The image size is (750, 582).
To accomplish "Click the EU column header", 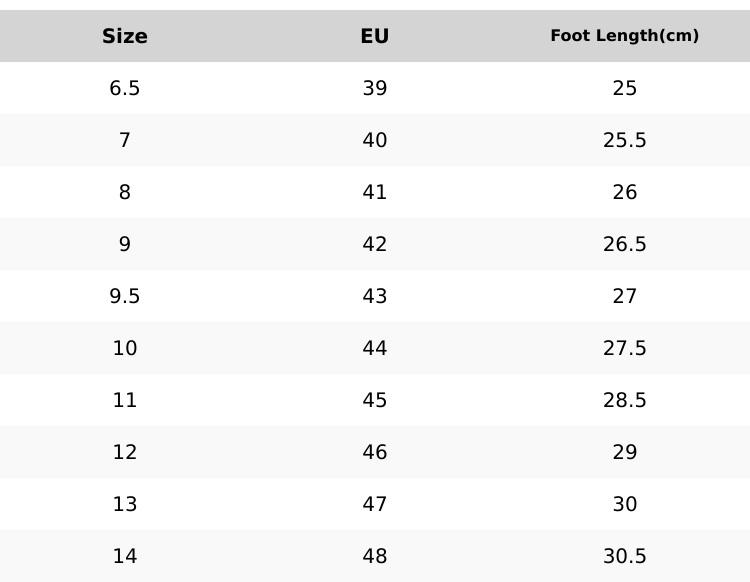I will pyautogui.click(x=375, y=36).
